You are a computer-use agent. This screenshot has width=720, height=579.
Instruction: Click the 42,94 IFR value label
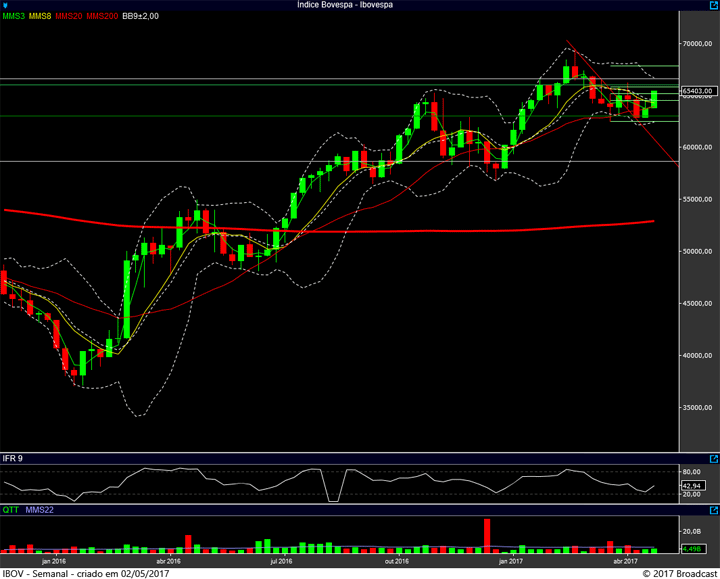(694, 485)
